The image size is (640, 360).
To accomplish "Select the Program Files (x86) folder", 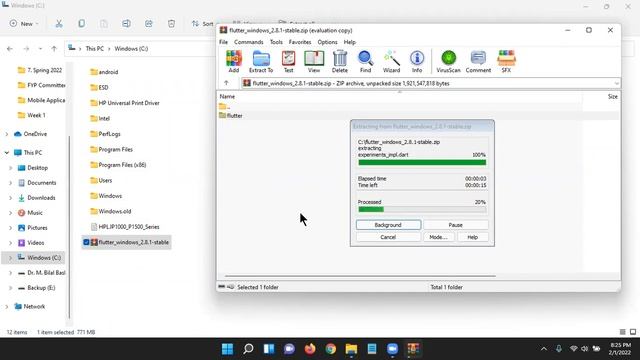I will click(118, 165).
